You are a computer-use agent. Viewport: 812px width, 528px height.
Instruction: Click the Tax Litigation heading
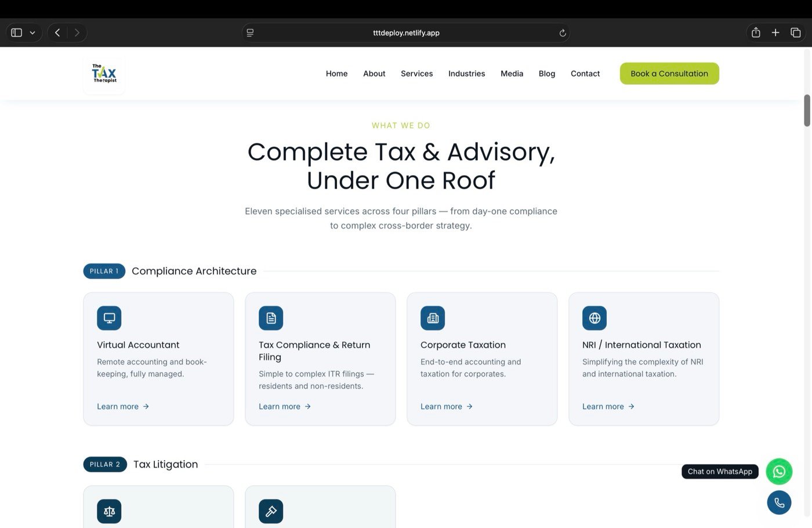coord(165,464)
